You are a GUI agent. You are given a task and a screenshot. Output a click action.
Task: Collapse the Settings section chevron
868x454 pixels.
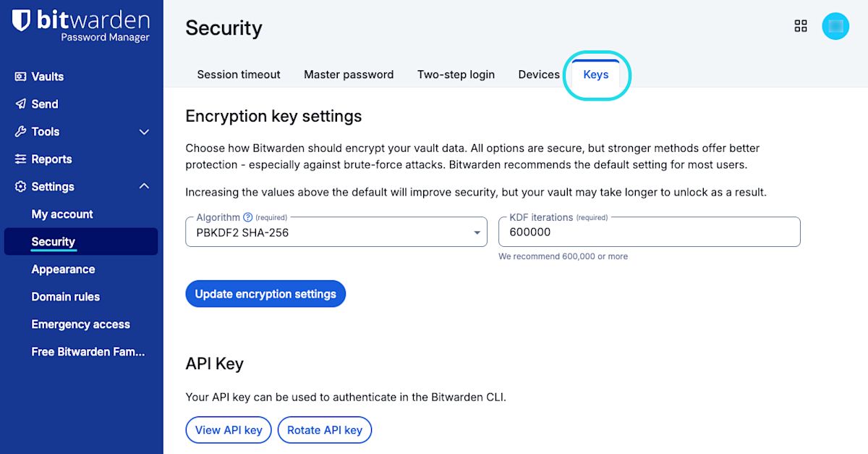pos(143,186)
